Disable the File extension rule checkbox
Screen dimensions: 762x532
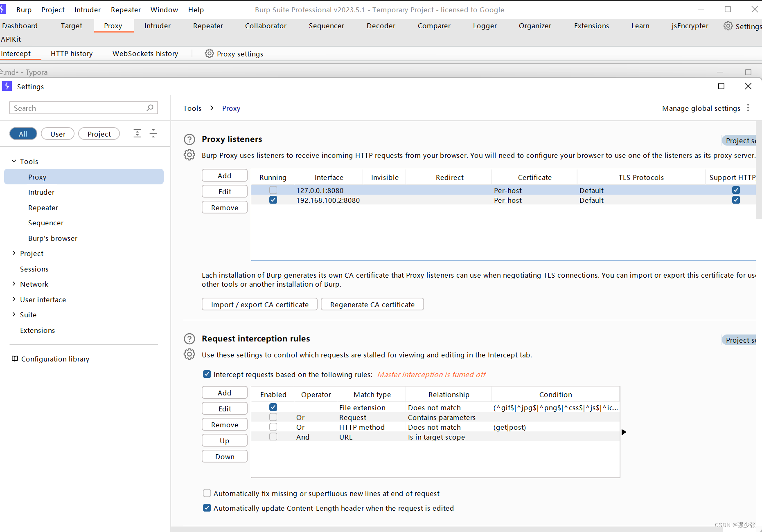point(273,407)
